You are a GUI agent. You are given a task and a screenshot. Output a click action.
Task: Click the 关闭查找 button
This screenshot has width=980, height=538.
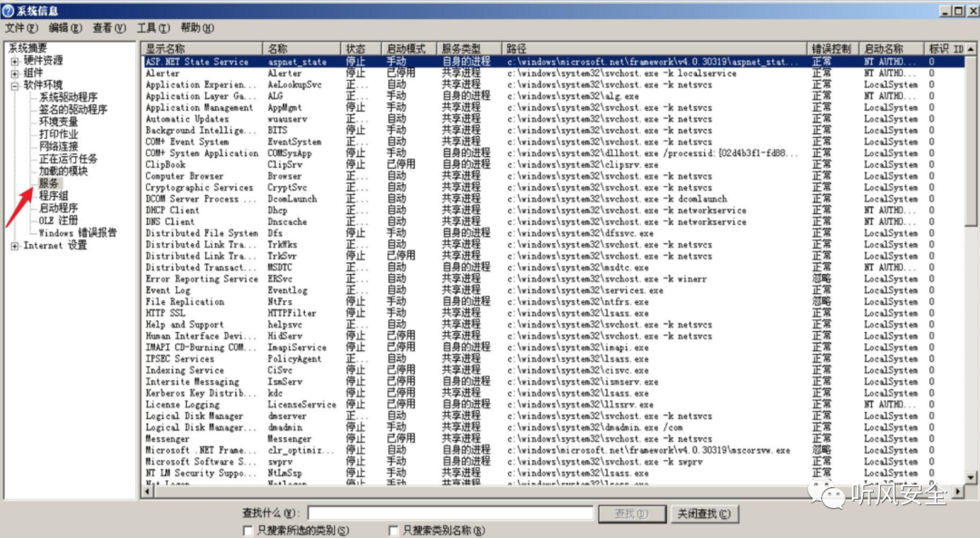click(704, 514)
